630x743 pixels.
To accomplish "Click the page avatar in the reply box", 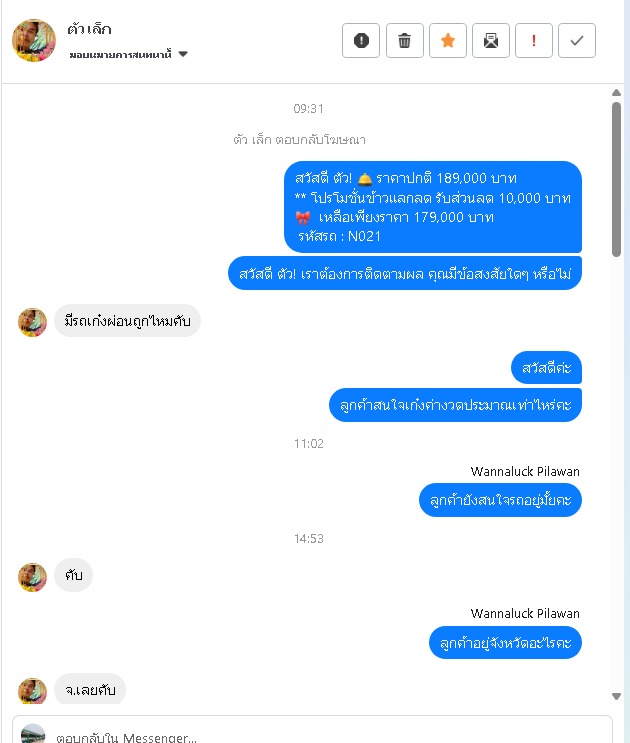I will click(x=33, y=734).
